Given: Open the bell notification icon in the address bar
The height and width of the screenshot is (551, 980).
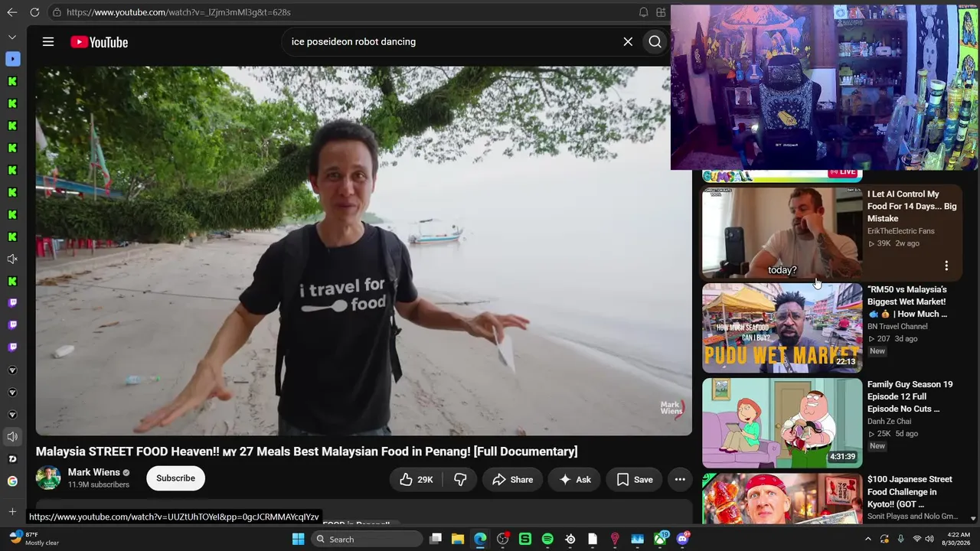Looking at the screenshot, I should [x=644, y=12].
